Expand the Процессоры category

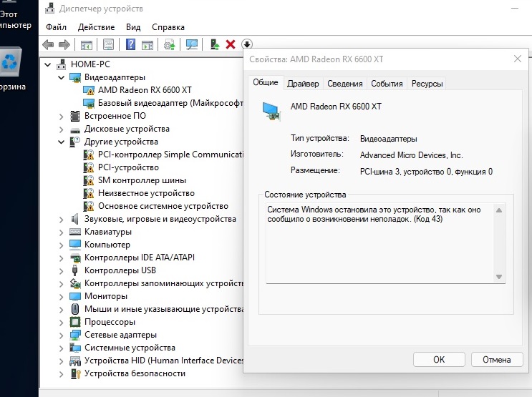(x=61, y=323)
